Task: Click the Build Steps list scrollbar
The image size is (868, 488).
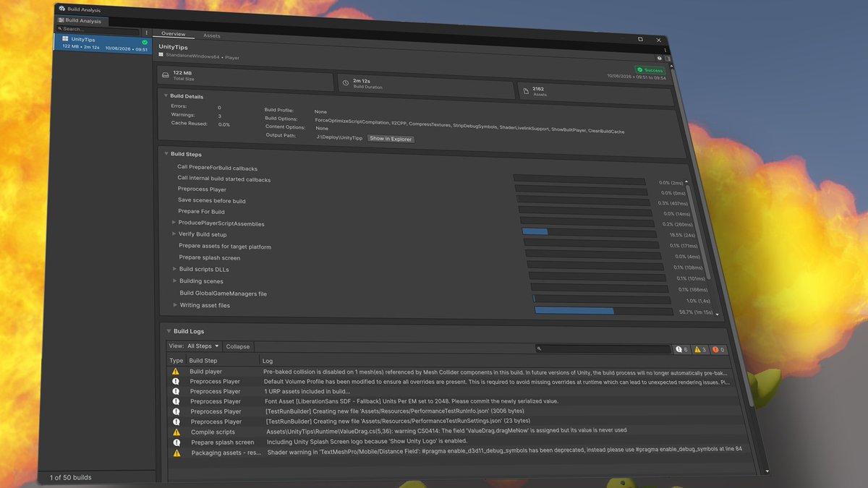Action: point(699,231)
